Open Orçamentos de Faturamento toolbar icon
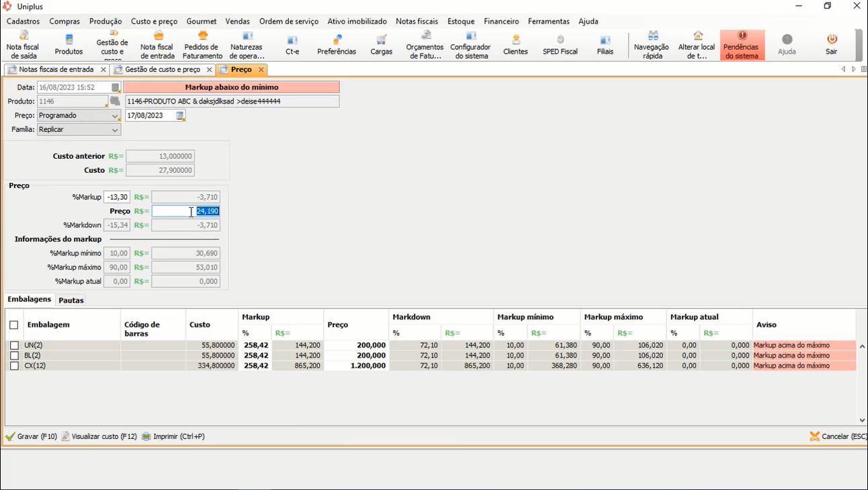 point(425,45)
